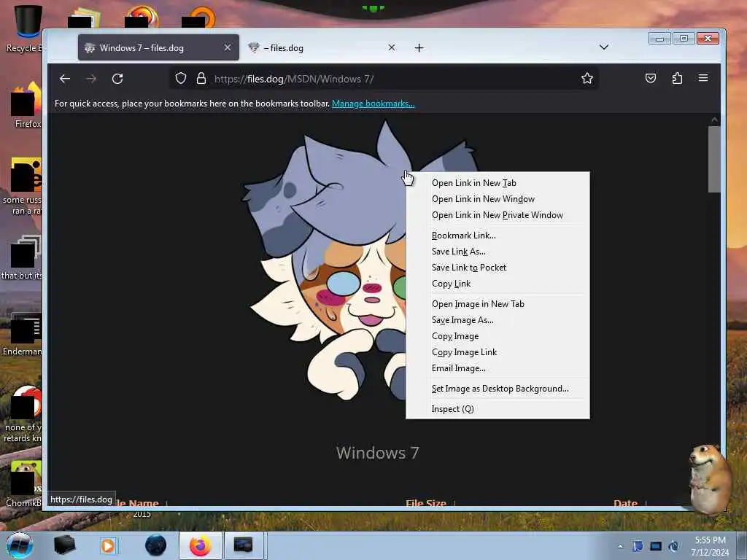Select the Enderman desktop icon
The height and width of the screenshot is (560, 747).
(23, 333)
